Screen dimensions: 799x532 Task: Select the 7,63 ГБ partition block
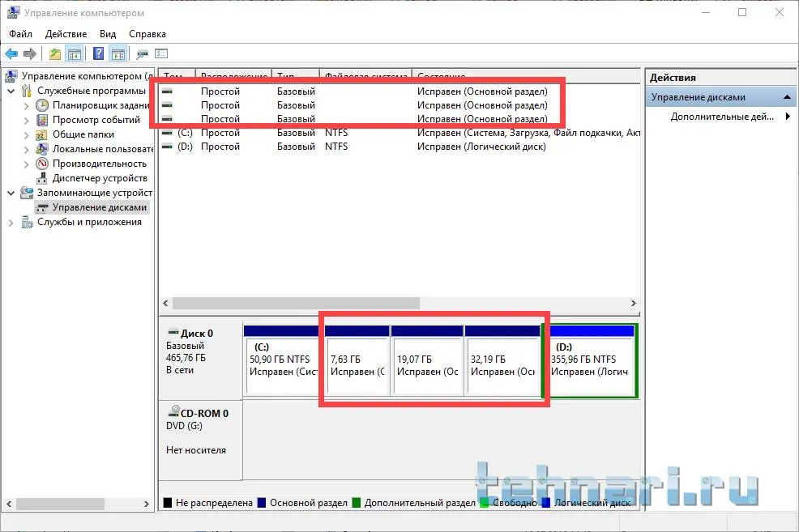(x=357, y=360)
